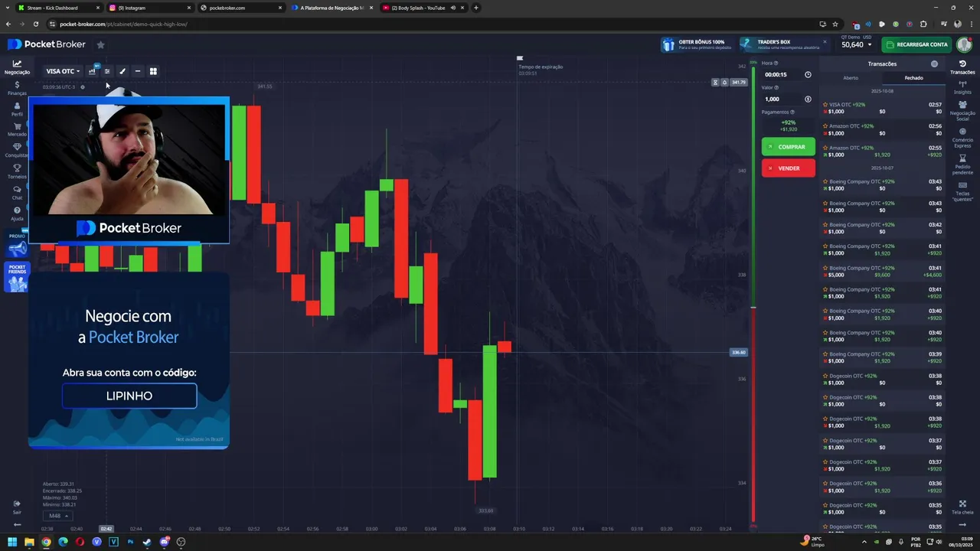980x551 pixels.
Task: Click the Valor amount input field
Action: (x=788, y=99)
